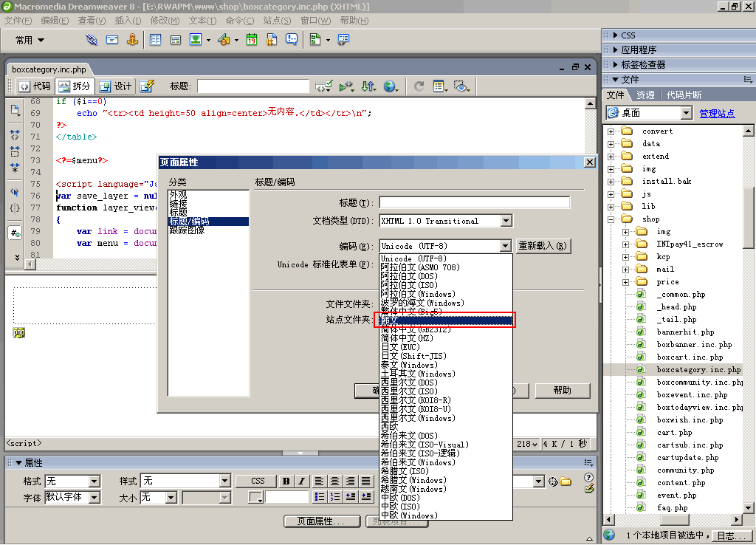This screenshot has height=545, width=756.
Task: Click the Date insert icon
Action: [x=251, y=40]
